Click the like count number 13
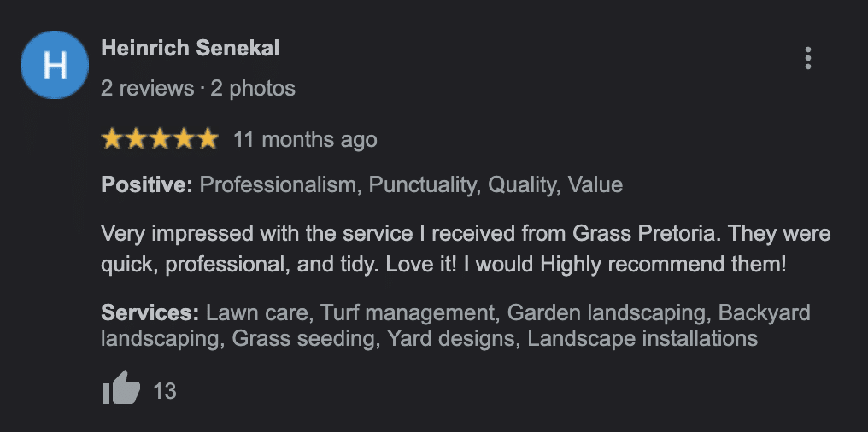The height and width of the screenshot is (432, 868). click(x=164, y=391)
